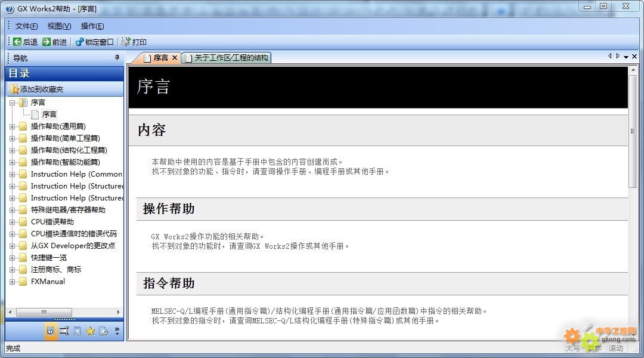The image size is (644, 358).
Task: Click the content pane vertical scrollbar thumb
Action: [633, 131]
